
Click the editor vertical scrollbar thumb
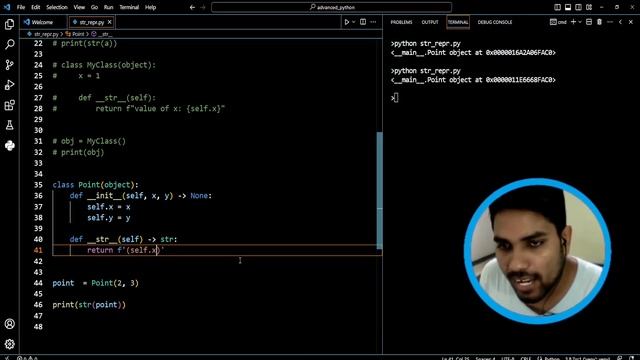point(380,190)
